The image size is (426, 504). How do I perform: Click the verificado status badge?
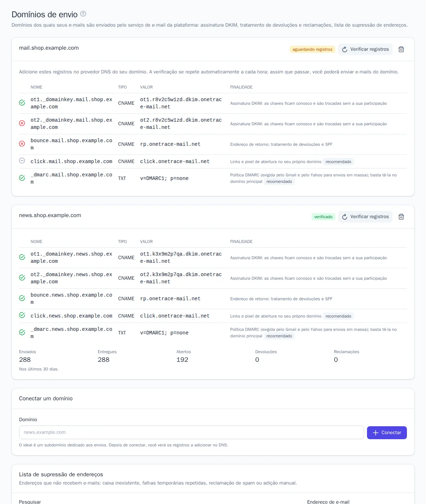point(323,217)
